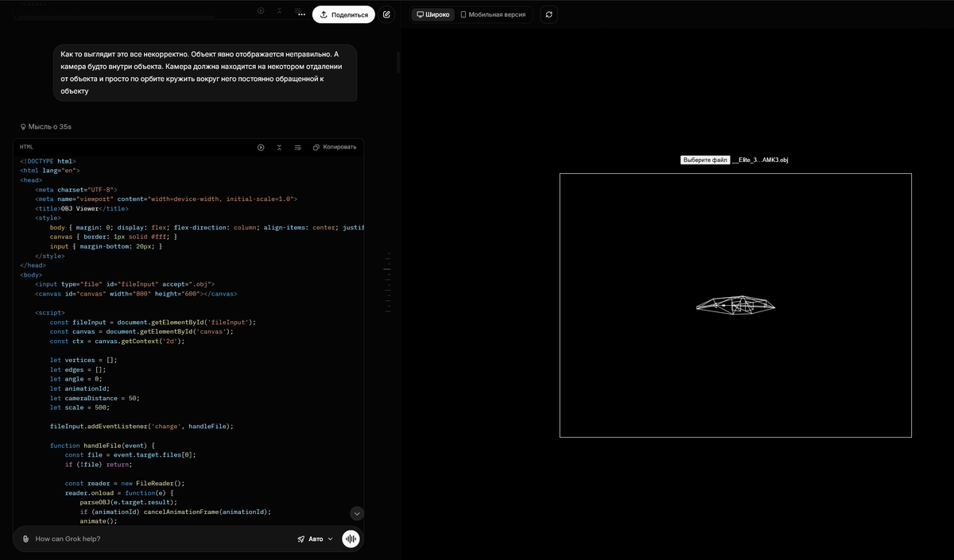Open the three-dots more options menu

(x=301, y=14)
